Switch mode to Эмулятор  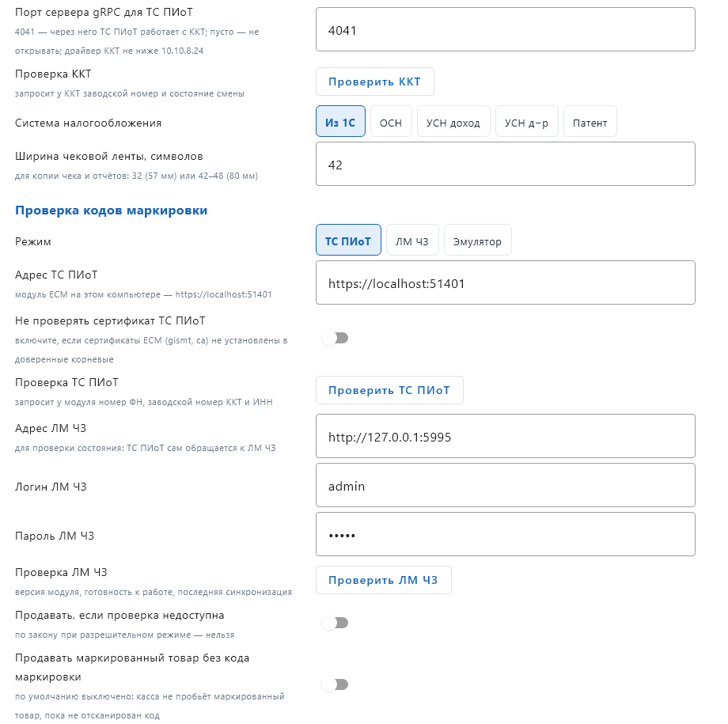click(x=477, y=240)
